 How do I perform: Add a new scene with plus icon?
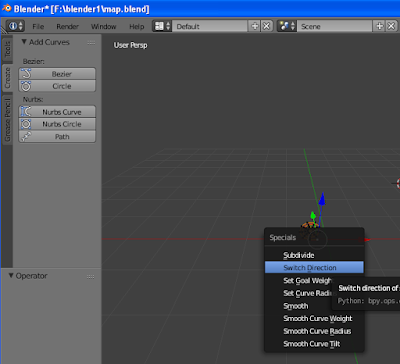[x=379, y=26]
